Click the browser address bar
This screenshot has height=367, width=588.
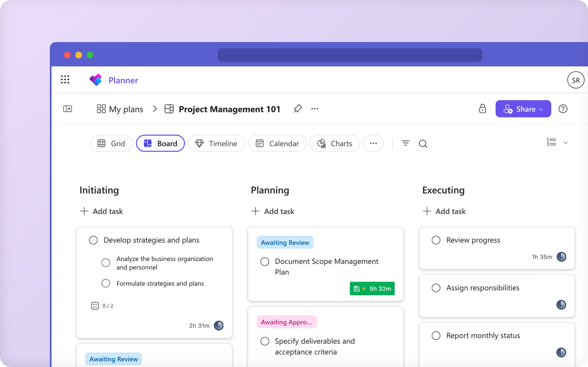coord(350,55)
